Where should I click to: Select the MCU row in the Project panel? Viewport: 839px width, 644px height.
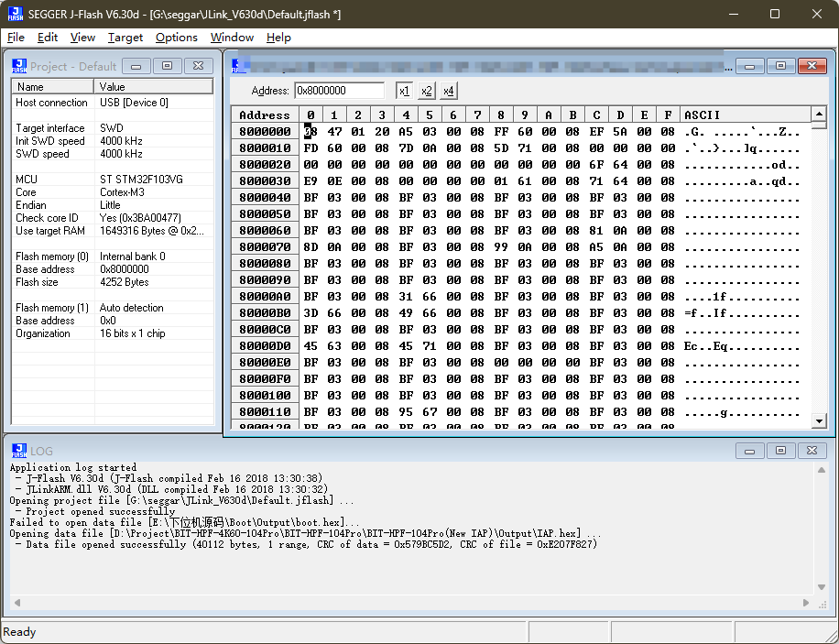[55, 179]
